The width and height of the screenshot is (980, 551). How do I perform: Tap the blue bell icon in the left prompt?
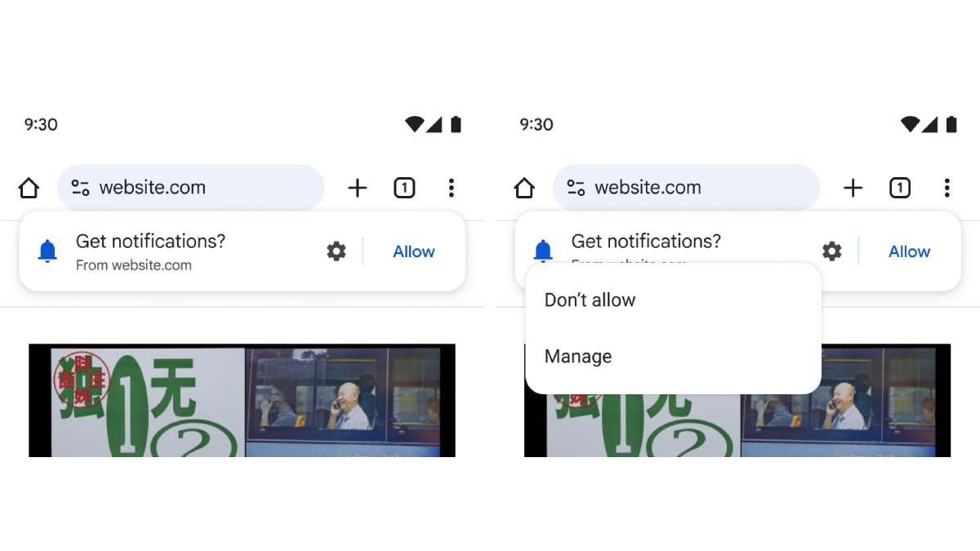(47, 251)
